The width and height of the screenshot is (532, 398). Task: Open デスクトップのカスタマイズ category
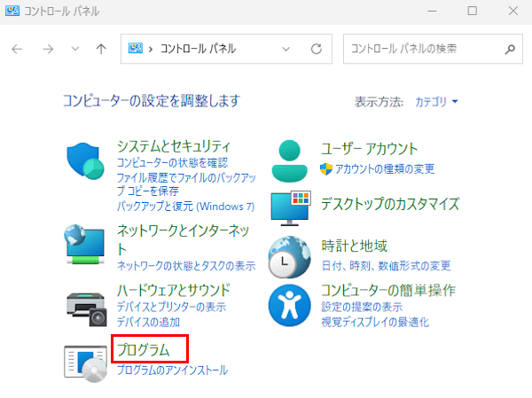(x=390, y=204)
